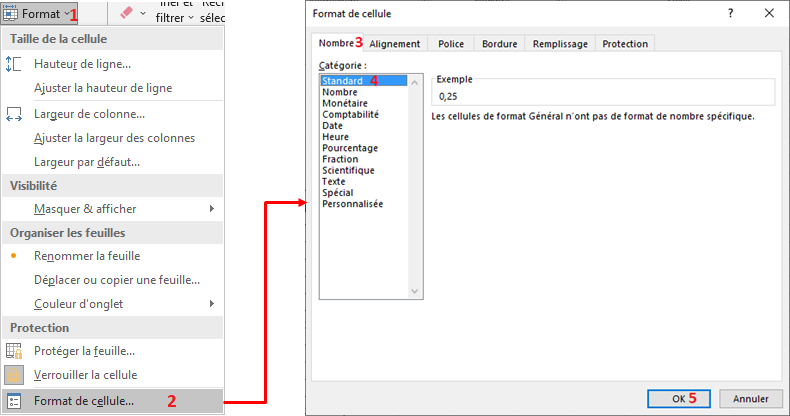Switch to the Bordure tab
Screen dimensions: 790x416
(499, 44)
